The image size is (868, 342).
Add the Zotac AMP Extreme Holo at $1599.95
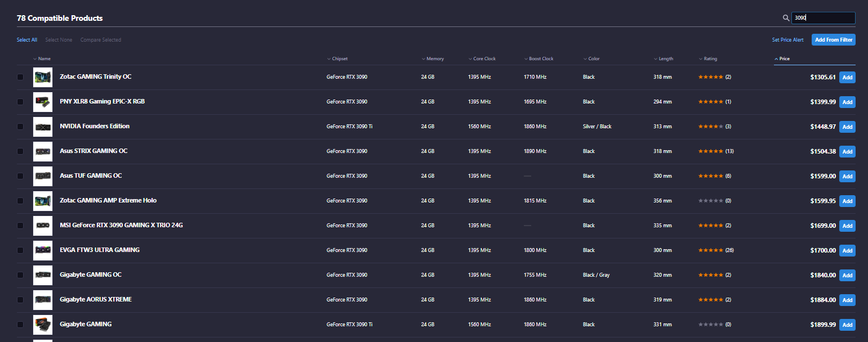click(x=847, y=201)
